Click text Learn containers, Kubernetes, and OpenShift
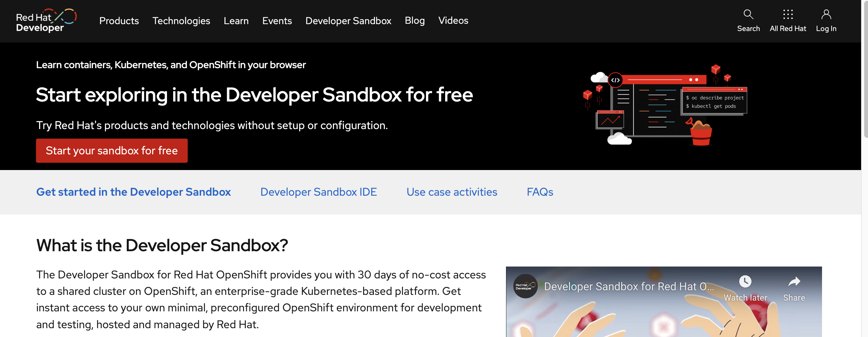Image resolution: width=868 pixels, height=337 pixels. 171,65
